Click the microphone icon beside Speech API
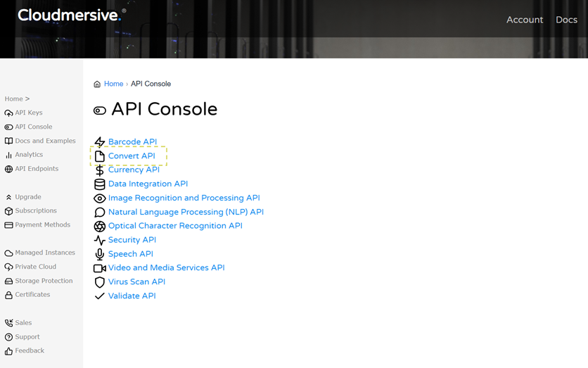The height and width of the screenshot is (368, 588). tap(99, 254)
